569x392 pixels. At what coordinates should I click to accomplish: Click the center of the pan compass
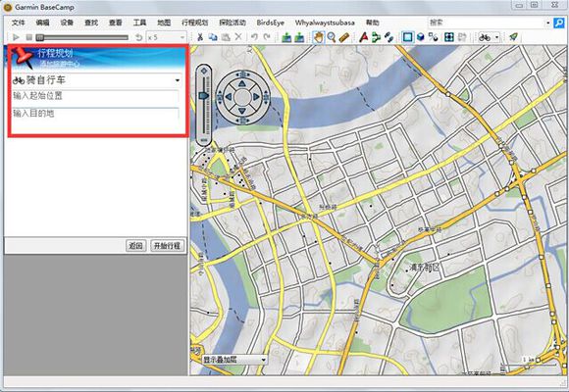[x=242, y=97]
